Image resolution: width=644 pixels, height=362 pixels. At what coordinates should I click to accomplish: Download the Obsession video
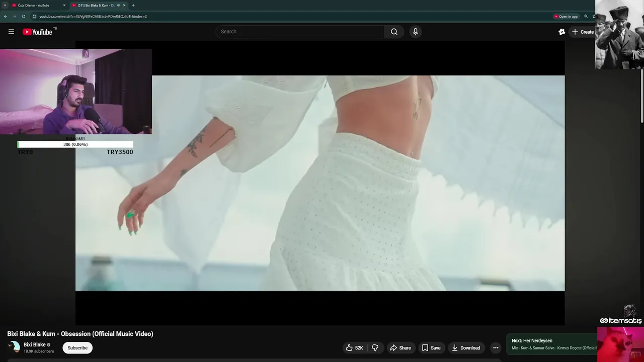466,348
